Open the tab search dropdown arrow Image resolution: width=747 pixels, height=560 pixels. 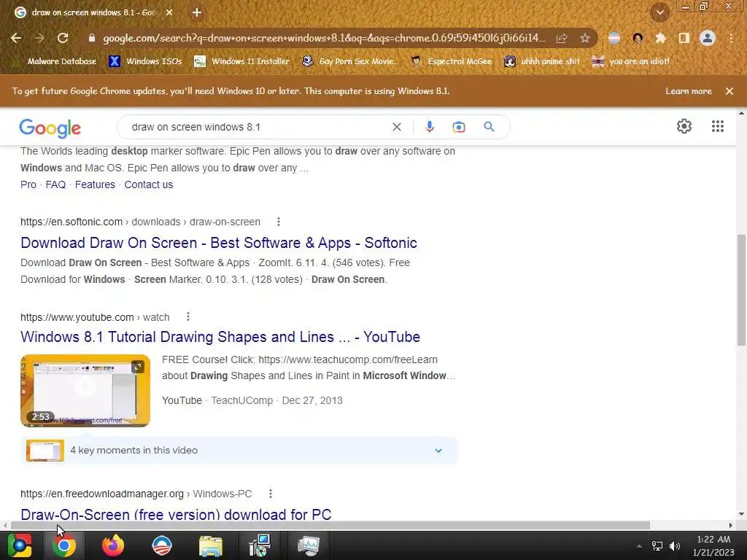point(659,12)
